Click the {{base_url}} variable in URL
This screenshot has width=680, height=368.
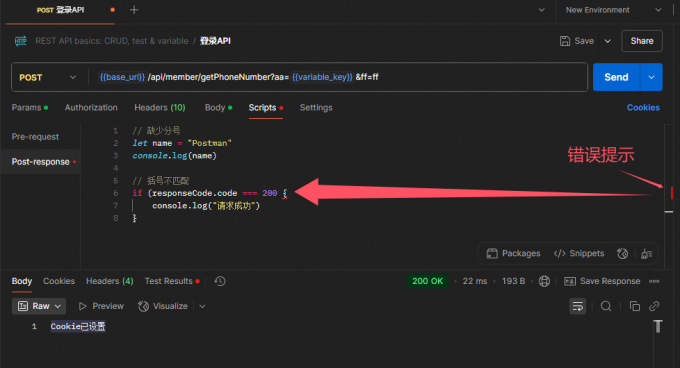[x=122, y=77]
